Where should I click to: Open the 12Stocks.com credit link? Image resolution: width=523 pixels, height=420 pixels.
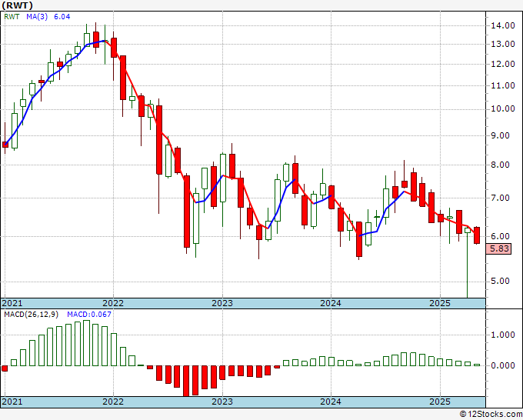(491, 415)
